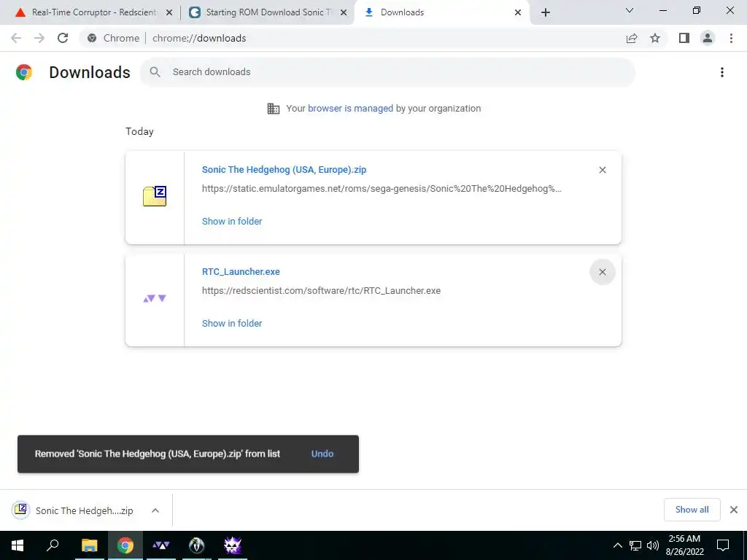Open network status tray icon
Viewport: 747px width, 560px height.
(x=635, y=545)
